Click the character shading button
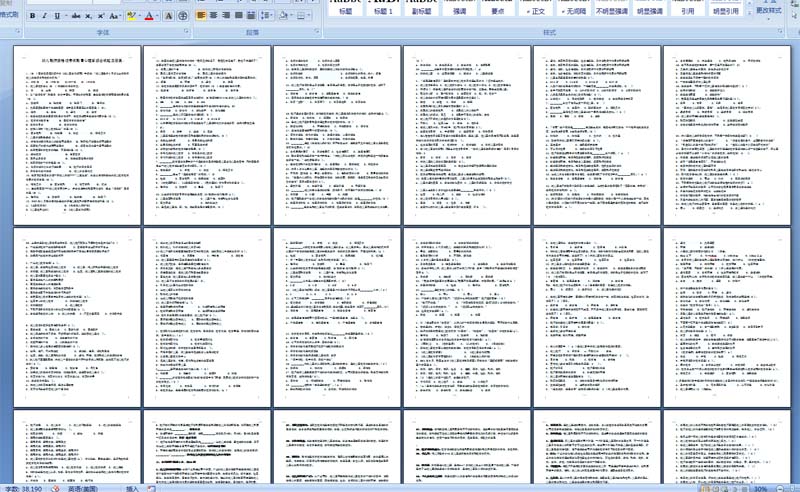 coord(168,16)
